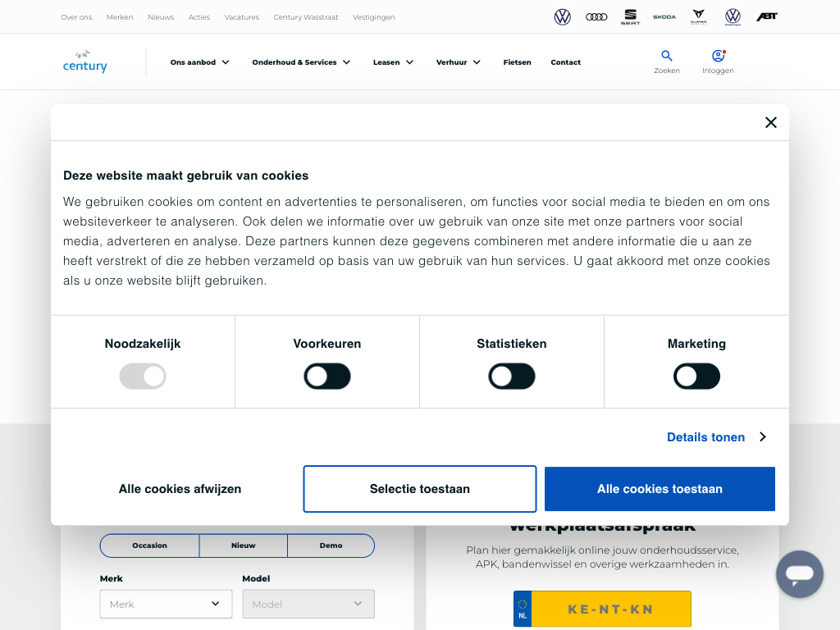
Task: Open Fietsen in main navigation
Action: (x=517, y=62)
